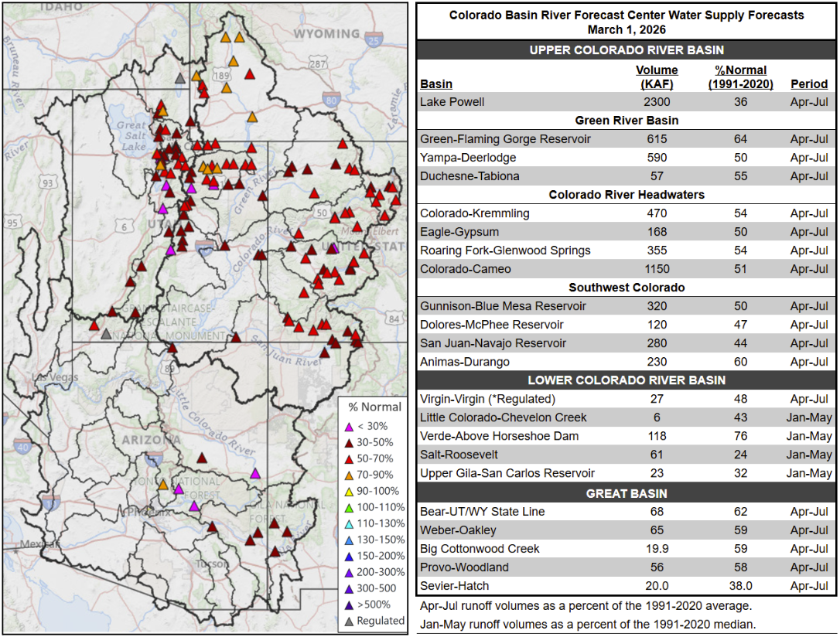The height and width of the screenshot is (637, 840).
Task: Click the magenta "< 30%" legend triangle
Action: (x=350, y=427)
